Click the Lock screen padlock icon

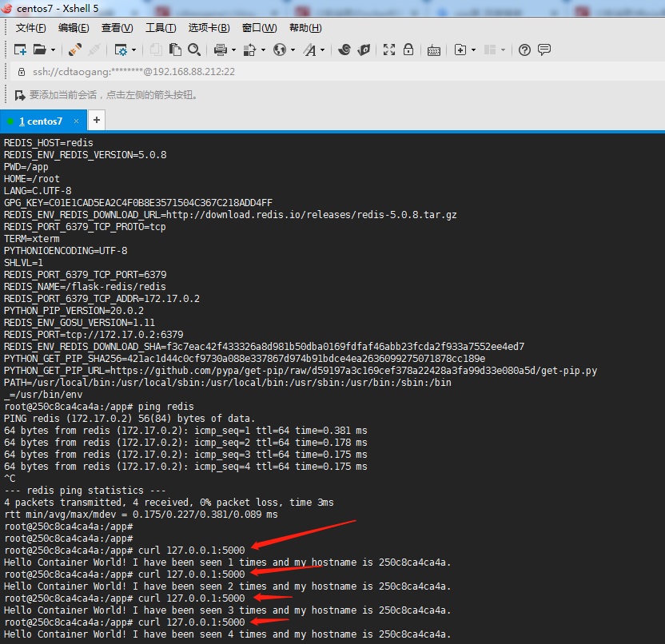coord(408,50)
